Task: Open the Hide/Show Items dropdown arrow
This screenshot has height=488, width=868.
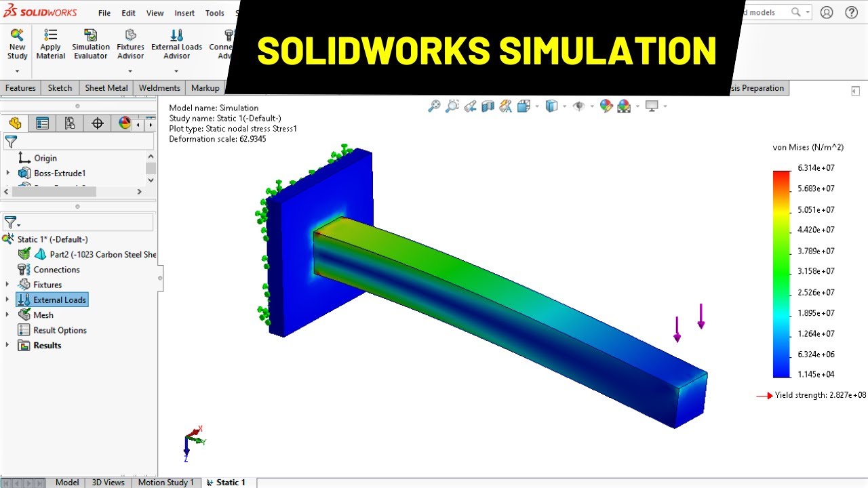Action: click(592, 106)
